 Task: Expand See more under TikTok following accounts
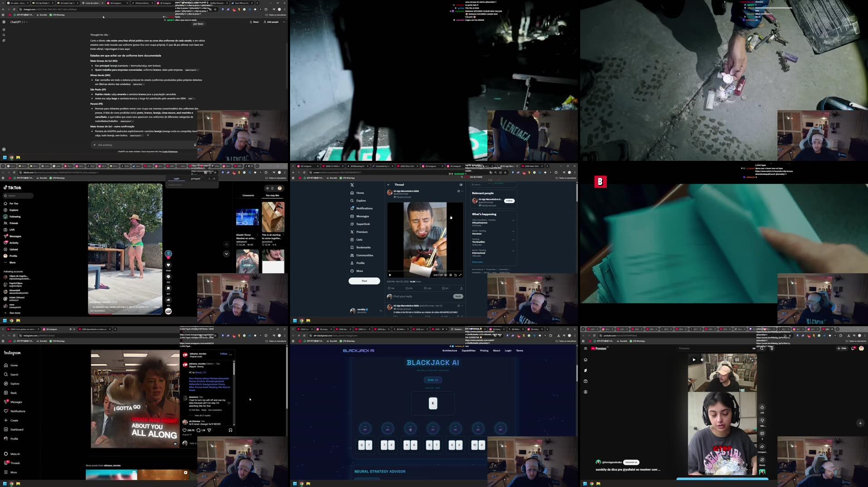pyautogui.click(x=15, y=313)
